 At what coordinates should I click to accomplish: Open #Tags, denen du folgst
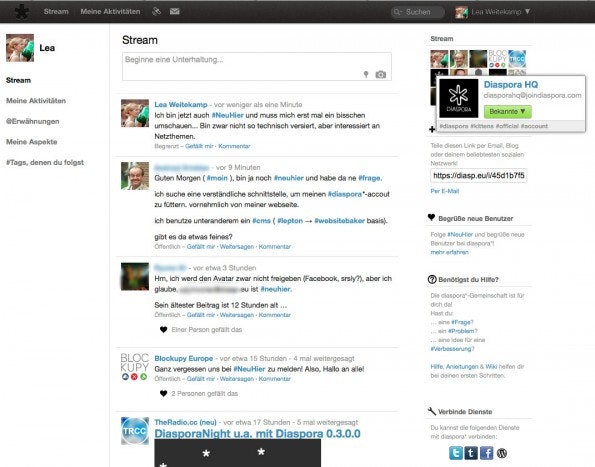(45, 162)
